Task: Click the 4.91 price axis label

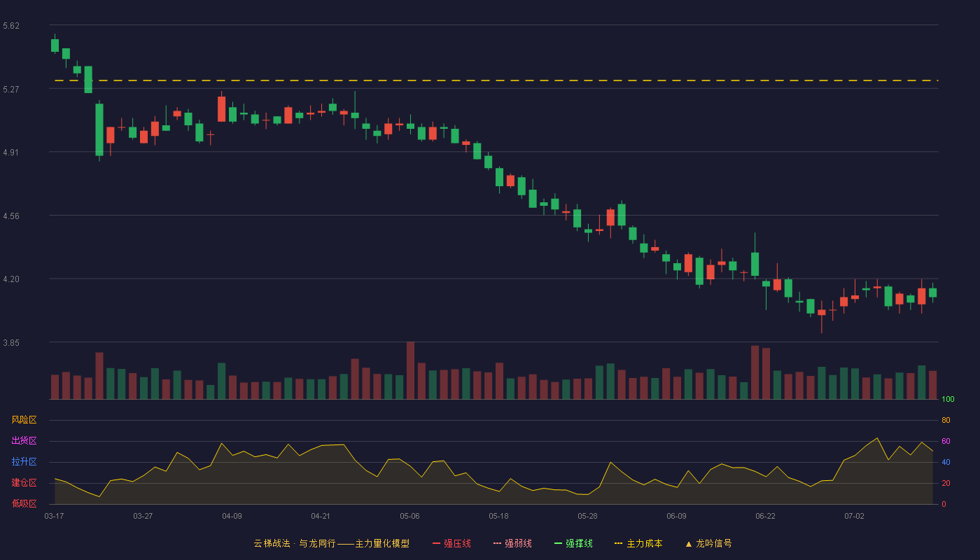Action: point(11,153)
